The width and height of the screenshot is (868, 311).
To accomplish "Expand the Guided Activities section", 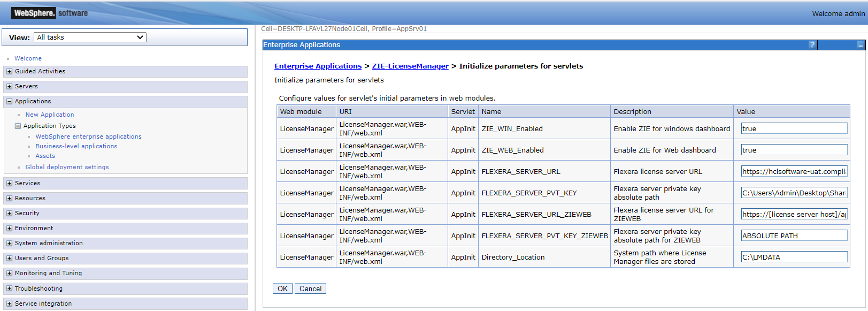I will 9,71.
